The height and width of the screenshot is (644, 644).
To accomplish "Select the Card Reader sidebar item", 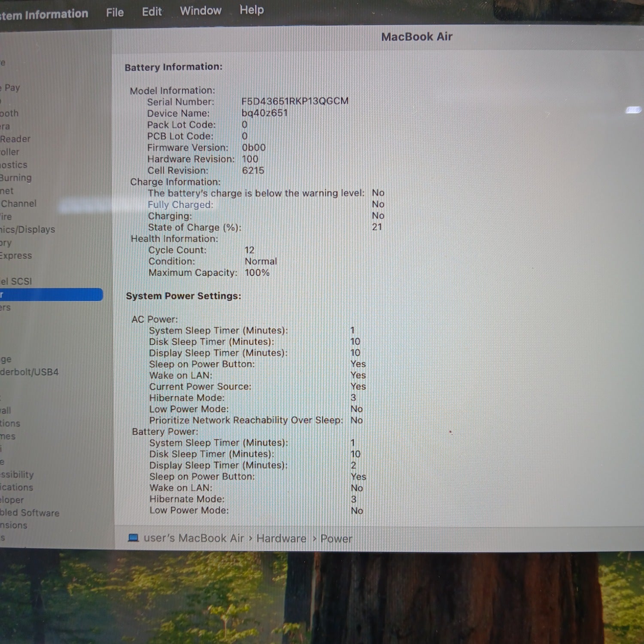I will (15, 139).
